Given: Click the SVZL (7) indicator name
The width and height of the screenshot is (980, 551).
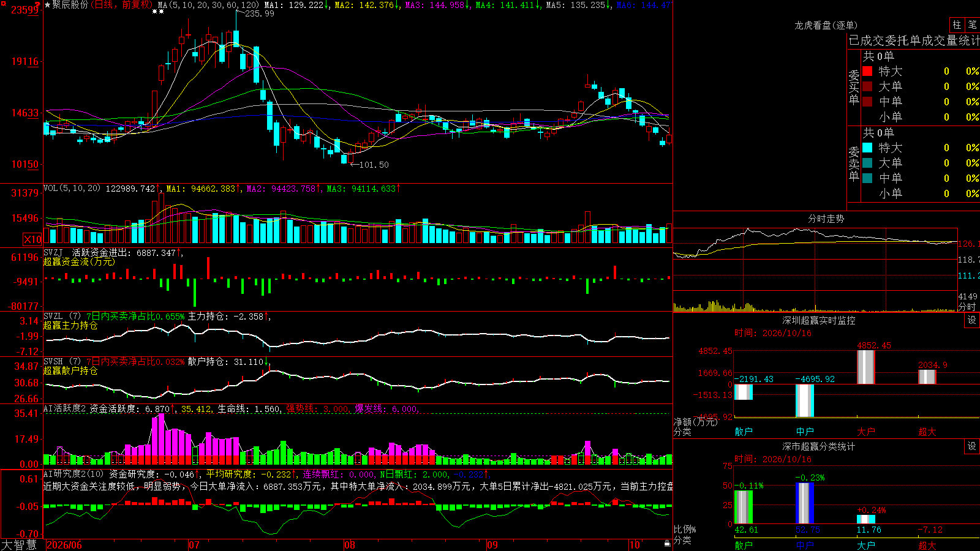Looking at the screenshot, I should (x=62, y=317).
